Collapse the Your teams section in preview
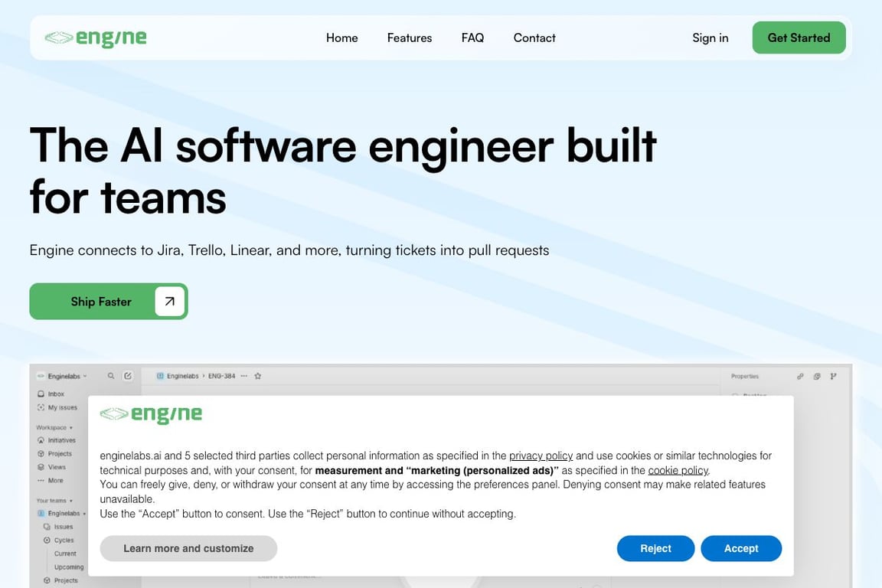 (54, 500)
